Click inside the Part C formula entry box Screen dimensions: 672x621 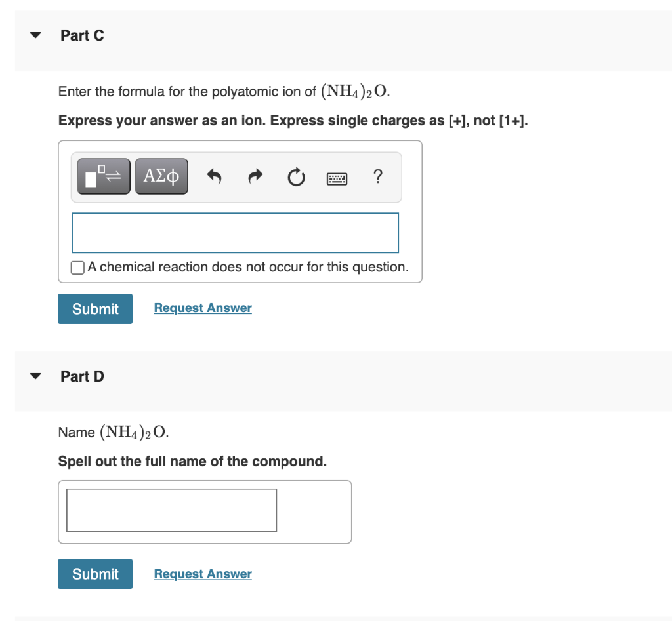point(235,232)
